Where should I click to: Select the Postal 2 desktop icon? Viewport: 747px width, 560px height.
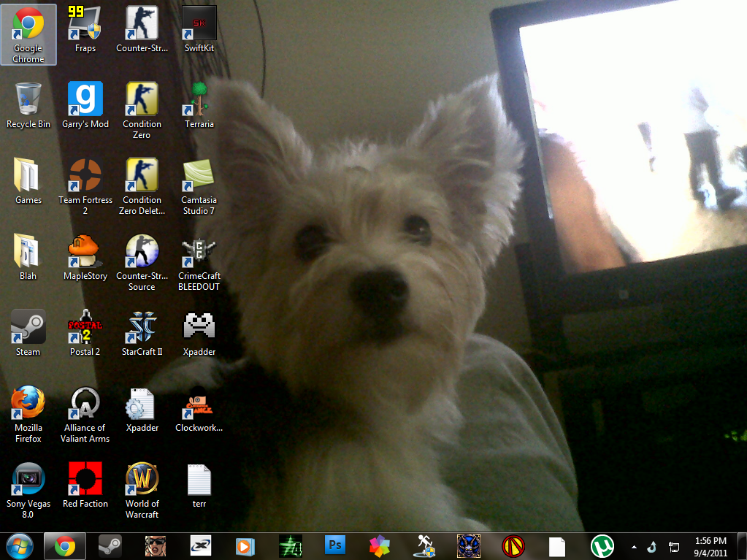tap(85, 327)
